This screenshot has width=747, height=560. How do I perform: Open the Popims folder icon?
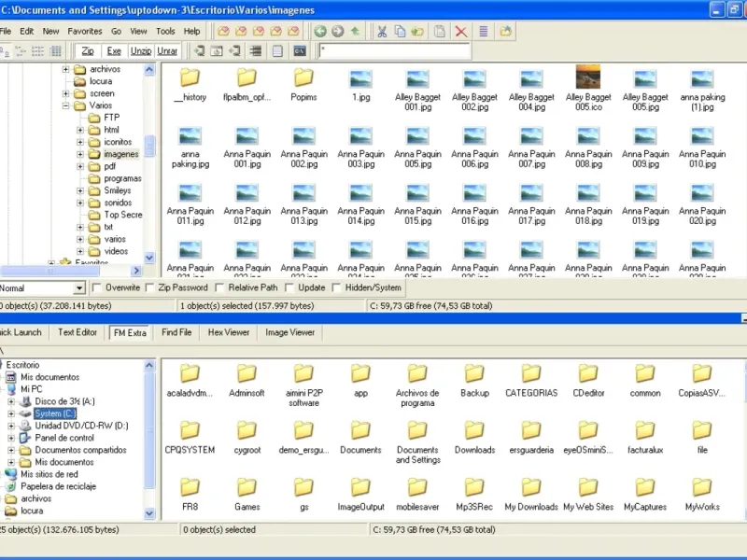click(303, 77)
